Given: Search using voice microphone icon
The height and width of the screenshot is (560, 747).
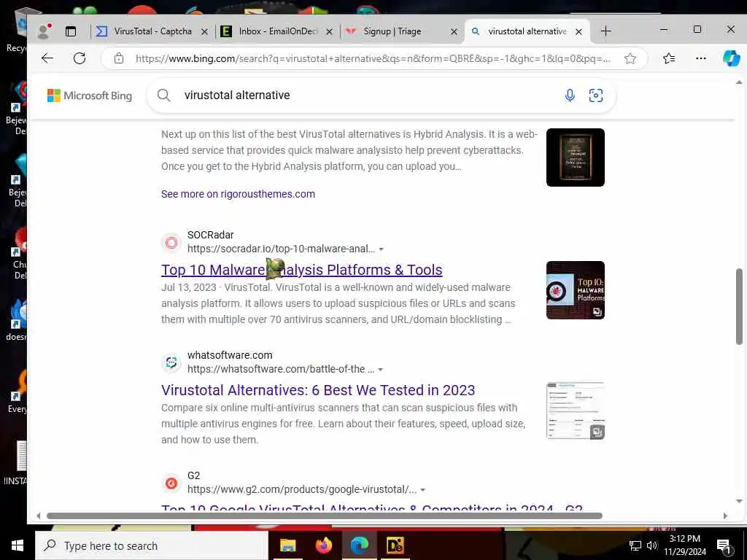Looking at the screenshot, I should pos(570,96).
